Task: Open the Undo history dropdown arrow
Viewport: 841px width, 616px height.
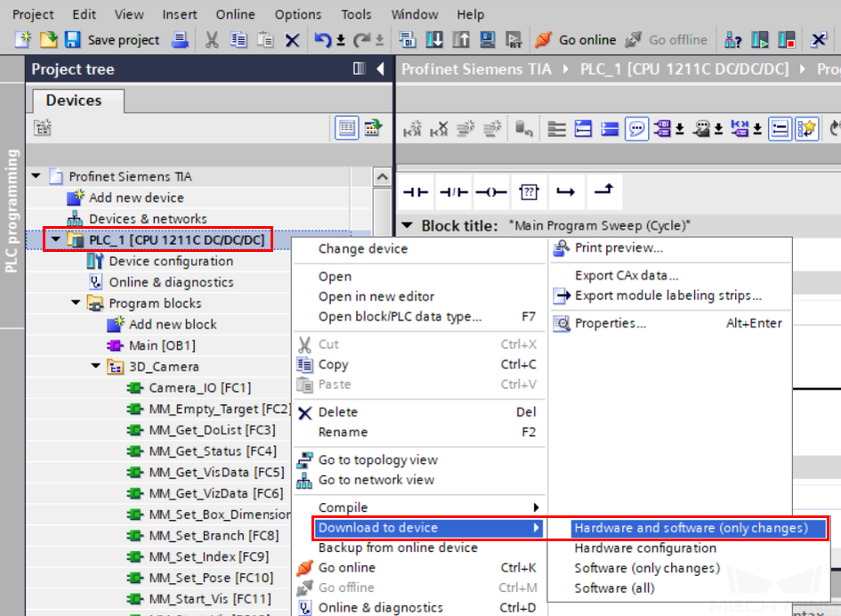Action: (341, 40)
